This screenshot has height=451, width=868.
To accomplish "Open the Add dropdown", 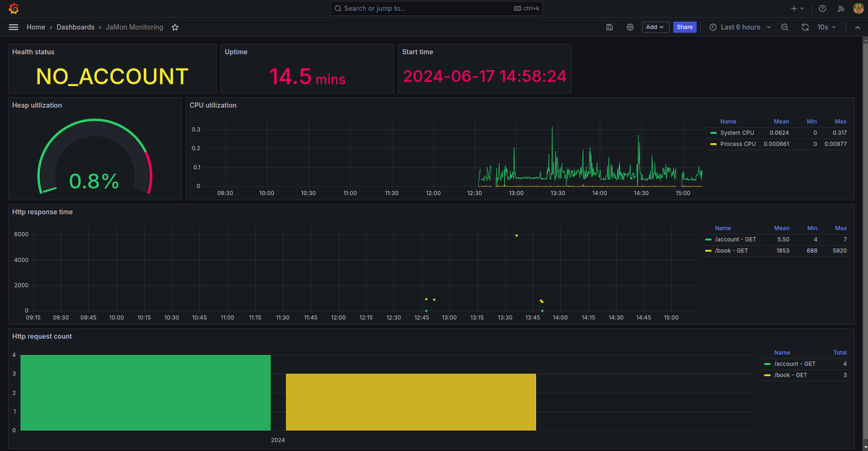I will click(655, 27).
